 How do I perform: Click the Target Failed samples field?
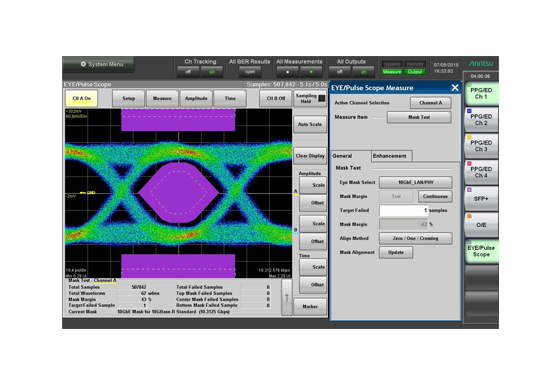tap(404, 210)
